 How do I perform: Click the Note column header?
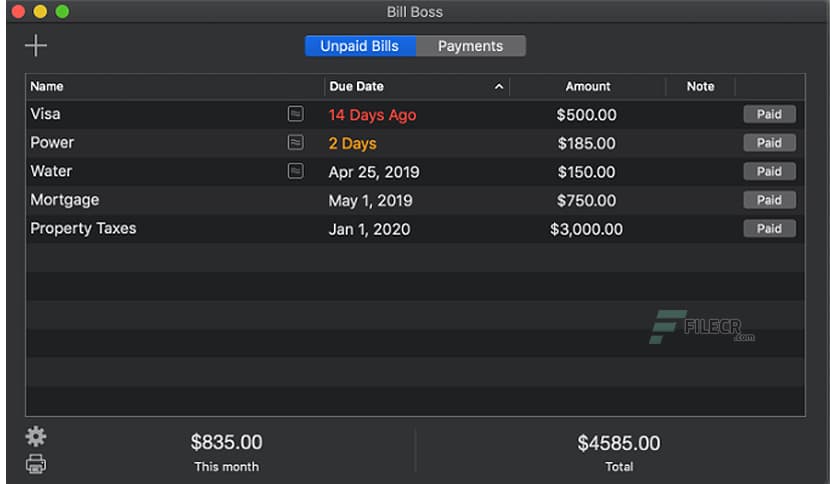700,87
